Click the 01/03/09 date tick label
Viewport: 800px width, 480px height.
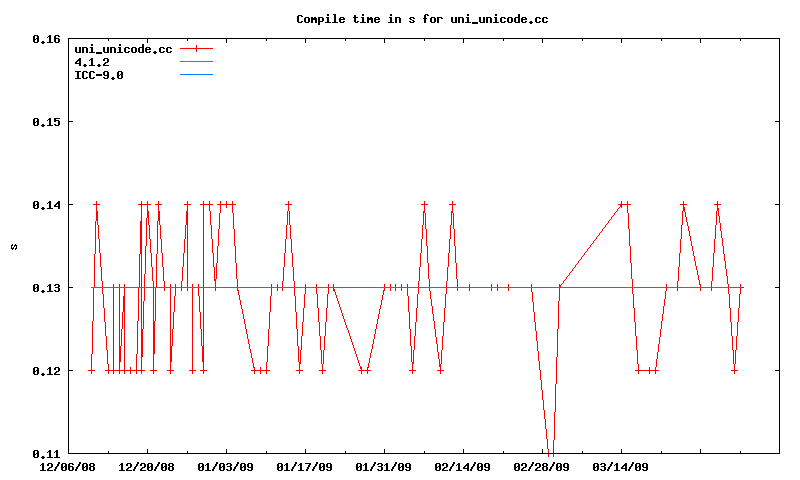coord(225,466)
